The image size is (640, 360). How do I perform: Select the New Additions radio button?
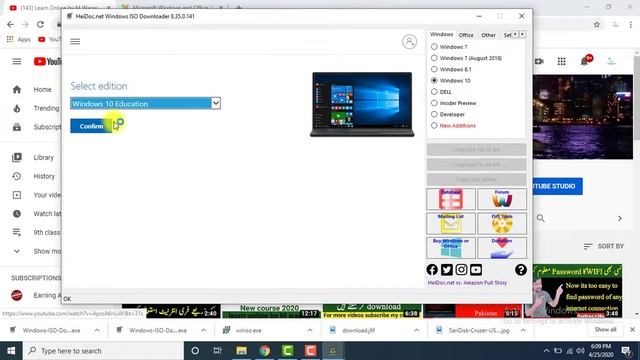(x=434, y=125)
